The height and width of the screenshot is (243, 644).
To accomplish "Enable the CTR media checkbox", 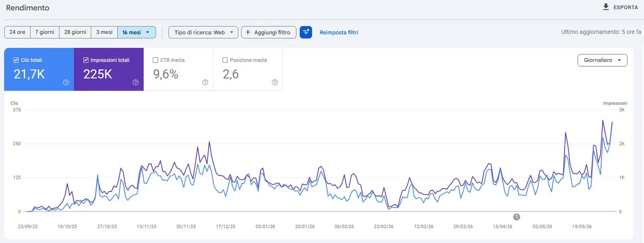I will click(155, 60).
